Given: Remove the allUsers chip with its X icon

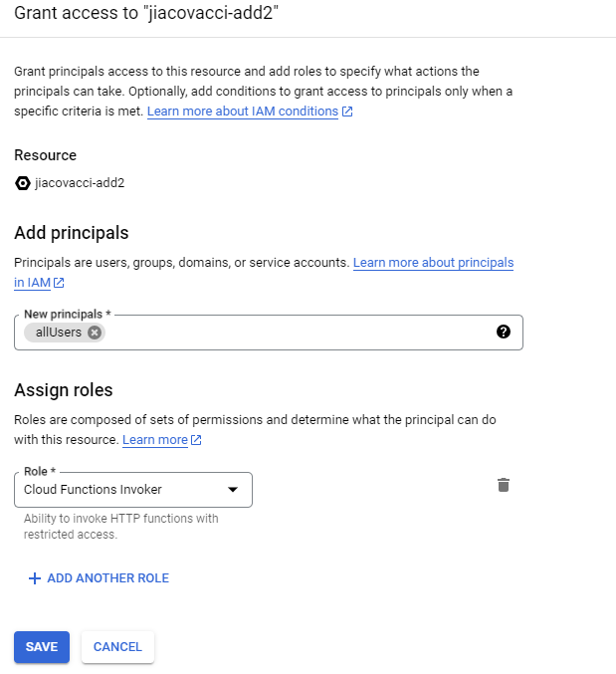Looking at the screenshot, I should [95, 333].
